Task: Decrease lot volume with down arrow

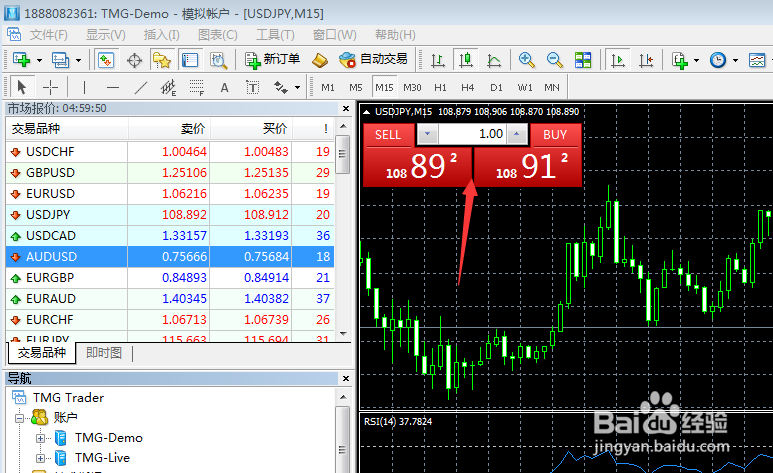Action: pyautogui.click(x=427, y=134)
